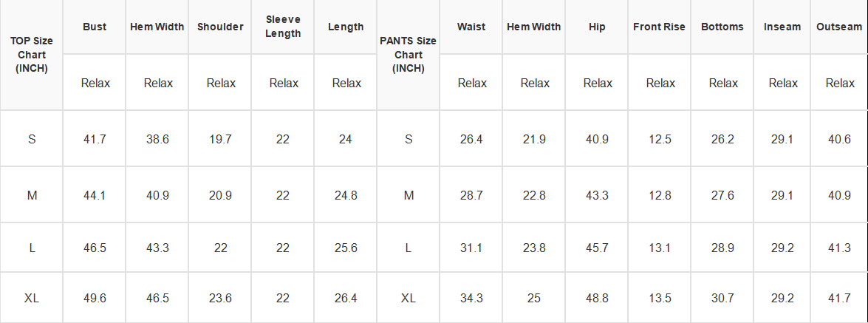Click the TOP Size Chart (INCH) header cell
Screen dimensions: 868x323
(x=32, y=55)
